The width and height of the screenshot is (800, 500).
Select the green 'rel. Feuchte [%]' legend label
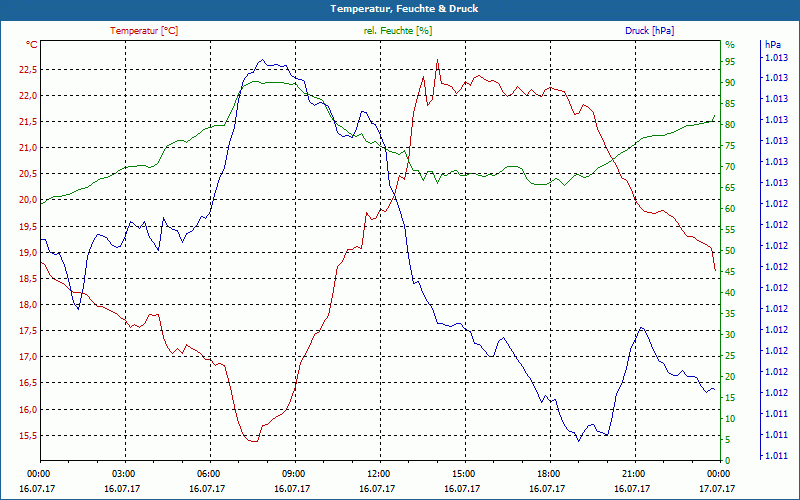[x=398, y=31]
